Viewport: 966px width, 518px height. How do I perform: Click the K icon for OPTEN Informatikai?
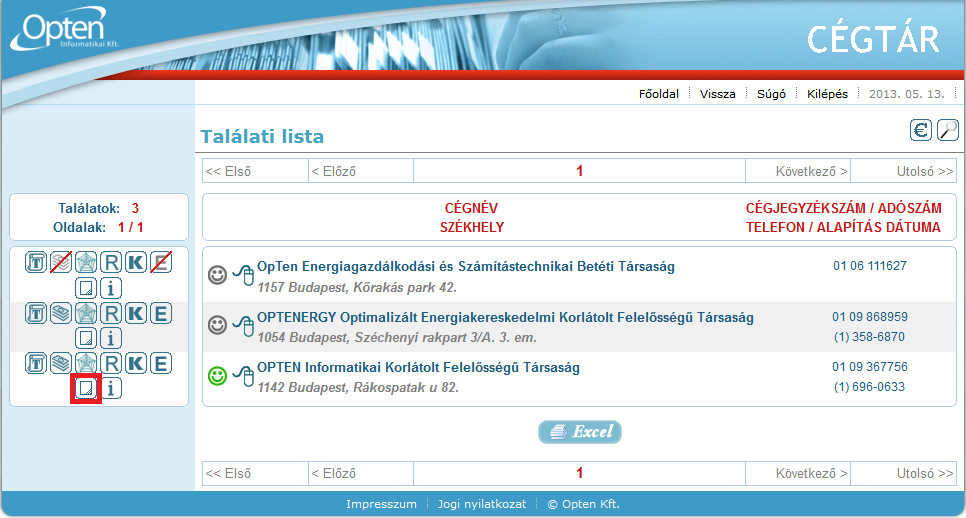point(136,363)
